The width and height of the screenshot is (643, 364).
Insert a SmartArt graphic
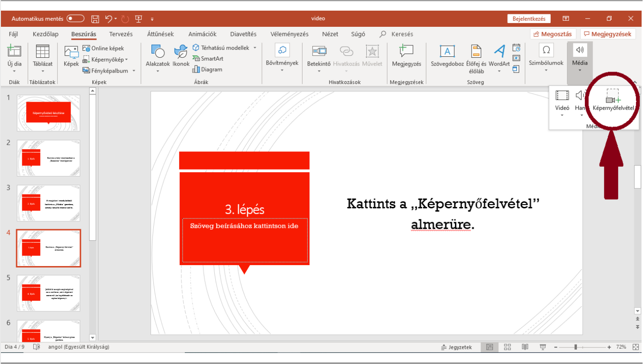(207, 59)
